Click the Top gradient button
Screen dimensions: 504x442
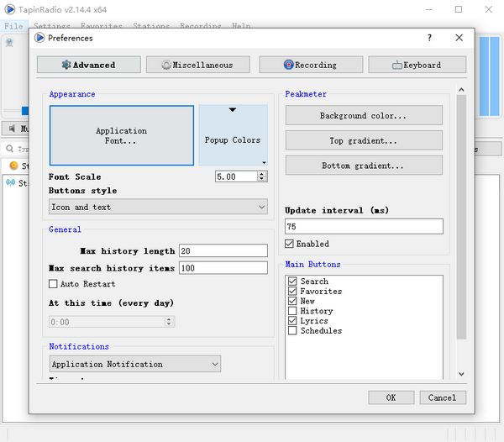point(363,140)
